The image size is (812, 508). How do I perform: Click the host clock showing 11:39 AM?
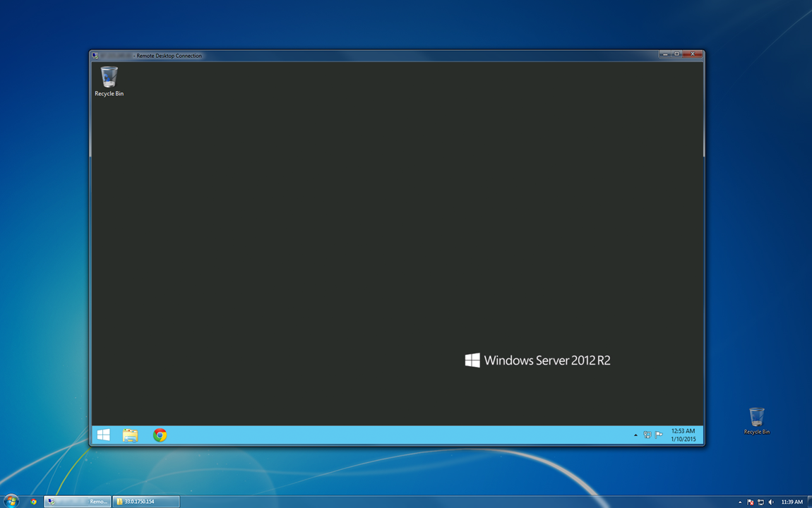coord(792,502)
